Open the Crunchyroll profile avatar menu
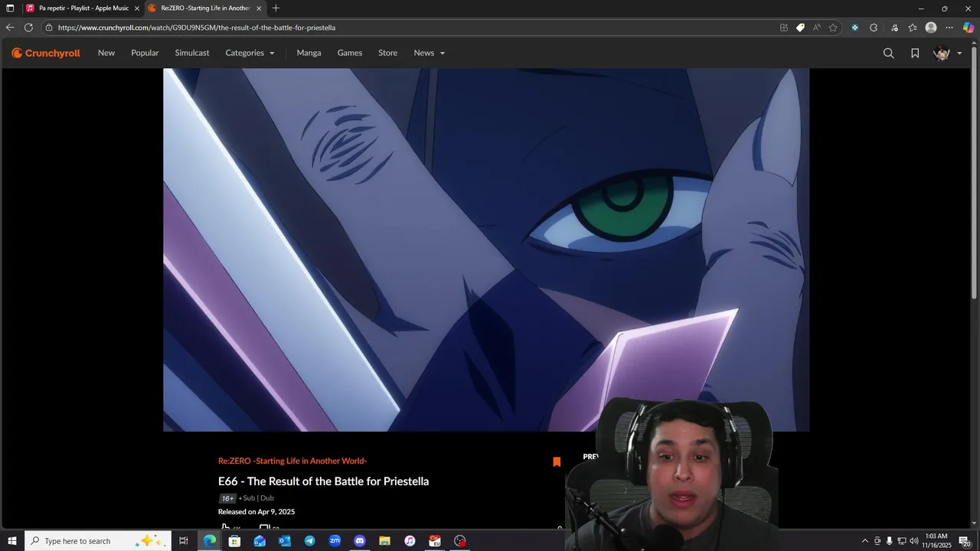This screenshot has width=980, height=551. (948, 53)
